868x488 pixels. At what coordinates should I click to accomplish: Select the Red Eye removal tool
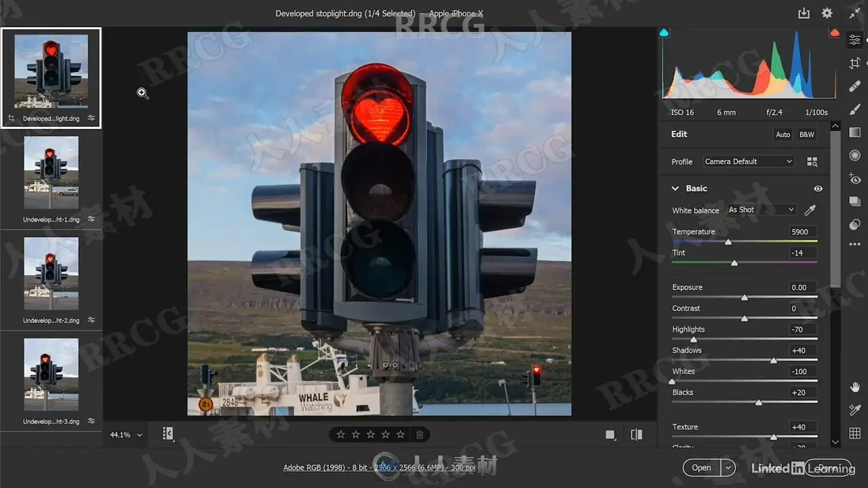pyautogui.click(x=854, y=178)
